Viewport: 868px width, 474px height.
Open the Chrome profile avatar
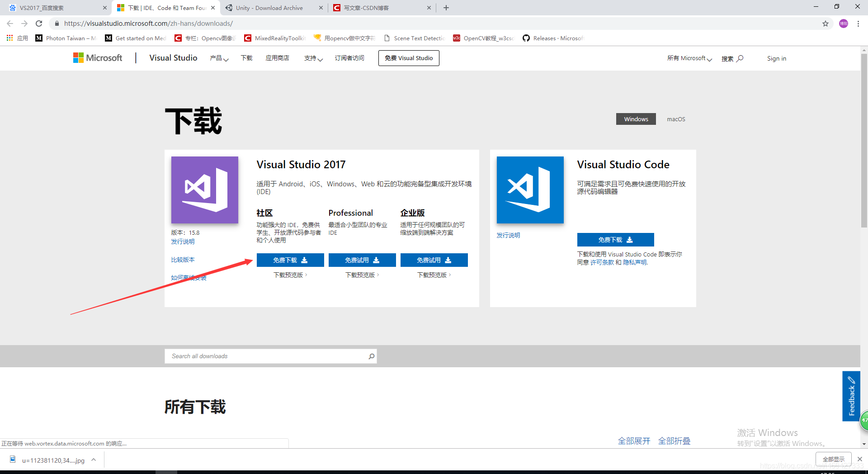(x=844, y=24)
